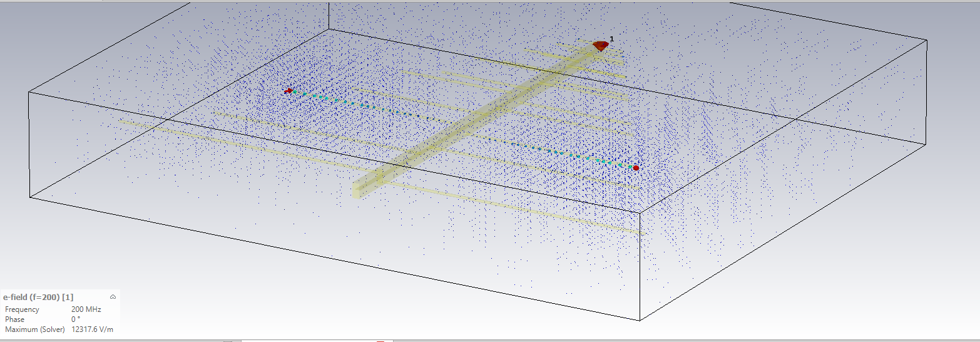Screen dimensions: 980x342
Task: Pick the bounding box front top corner
Action: pyautogui.click(x=640, y=212)
